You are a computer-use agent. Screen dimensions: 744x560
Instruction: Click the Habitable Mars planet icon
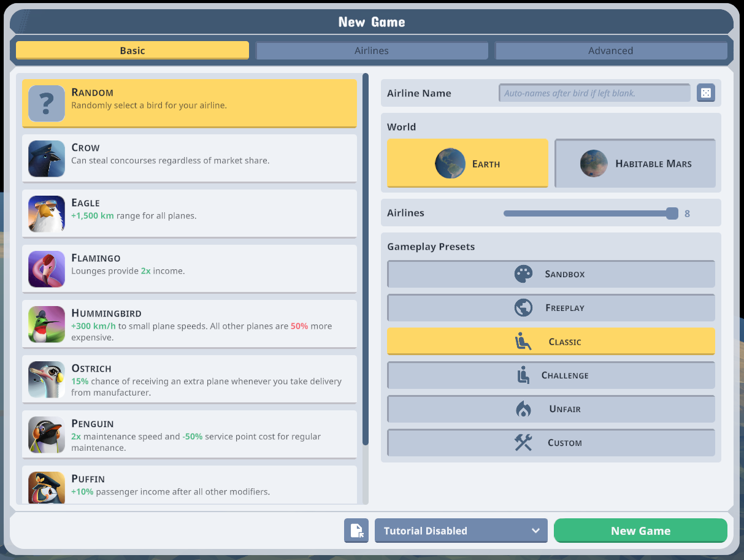pos(594,164)
